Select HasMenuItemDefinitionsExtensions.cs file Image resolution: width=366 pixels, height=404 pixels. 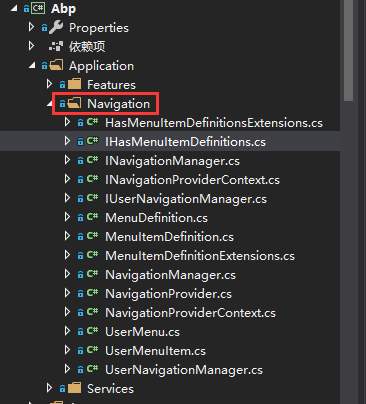(x=214, y=123)
